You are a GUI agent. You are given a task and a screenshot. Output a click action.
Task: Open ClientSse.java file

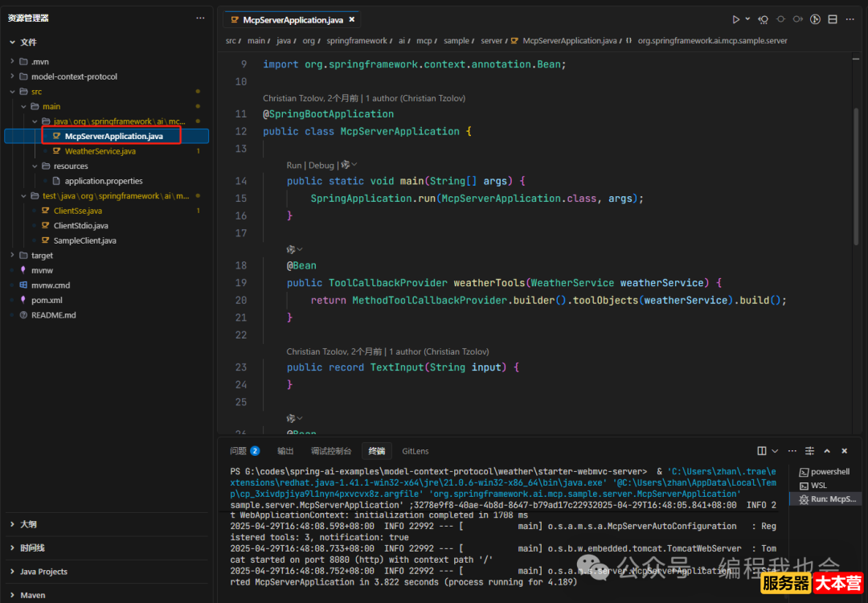click(x=77, y=211)
